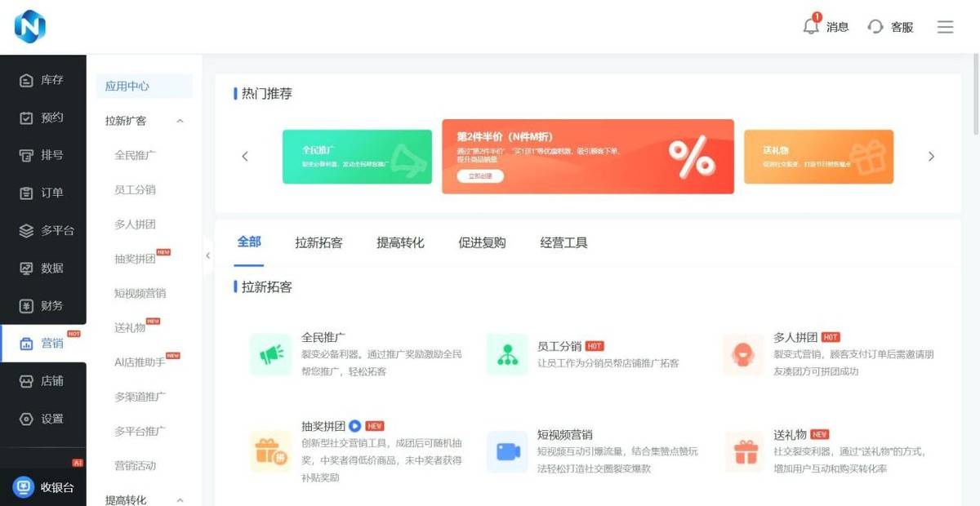Collapse the secondary sidebar with arrow handle
Screen dimensions: 980x506
[207, 255]
